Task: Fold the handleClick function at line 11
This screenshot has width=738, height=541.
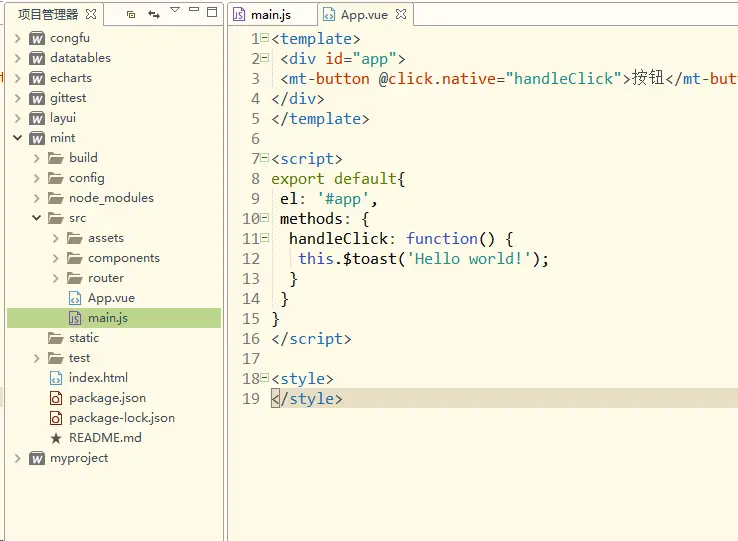Action: [x=265, y=238]
